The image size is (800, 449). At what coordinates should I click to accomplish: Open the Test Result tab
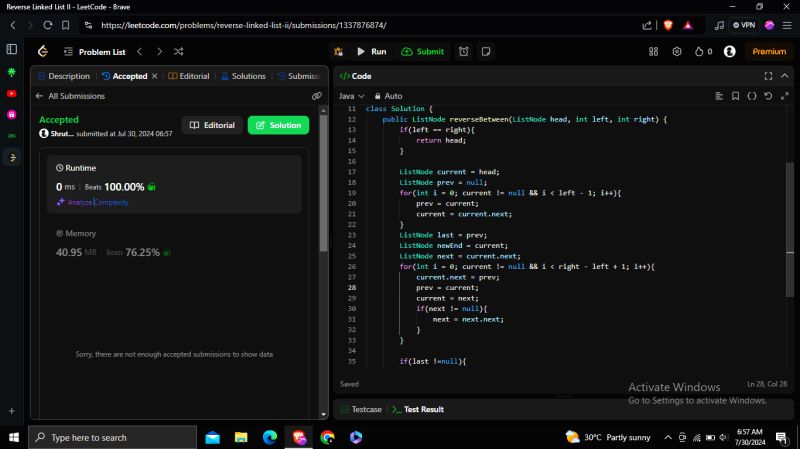418,409
